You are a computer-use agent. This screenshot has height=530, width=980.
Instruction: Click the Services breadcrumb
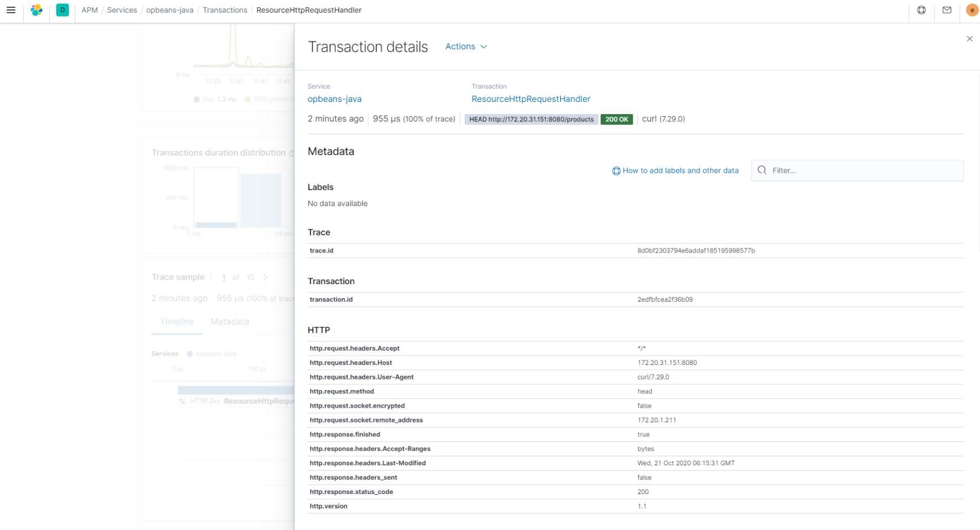point(122,10)
